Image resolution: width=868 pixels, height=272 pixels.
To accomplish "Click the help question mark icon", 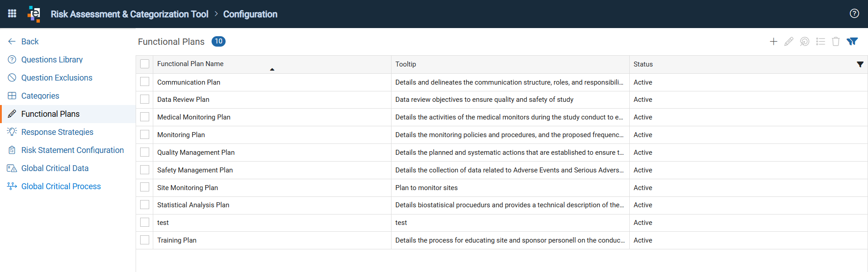I will 854,14.
